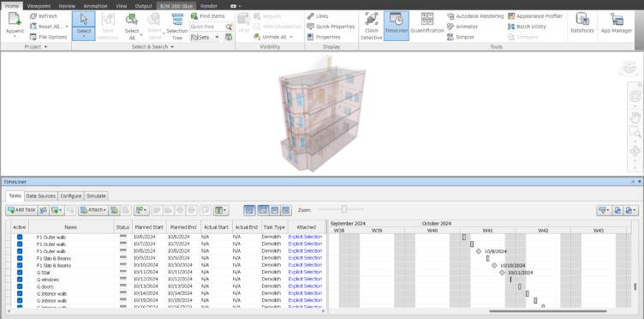Screen dimensions: 644x319
Task: Open the Find Items dropdown in TimeLiner toolbar
Action: click(x=141, y=210)
